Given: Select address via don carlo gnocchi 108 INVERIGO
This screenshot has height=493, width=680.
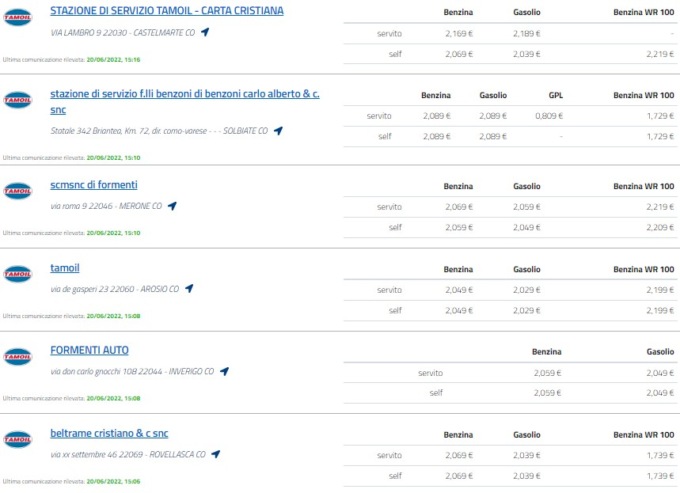Looking at the screenshot, I should click(x=132, y=372).
